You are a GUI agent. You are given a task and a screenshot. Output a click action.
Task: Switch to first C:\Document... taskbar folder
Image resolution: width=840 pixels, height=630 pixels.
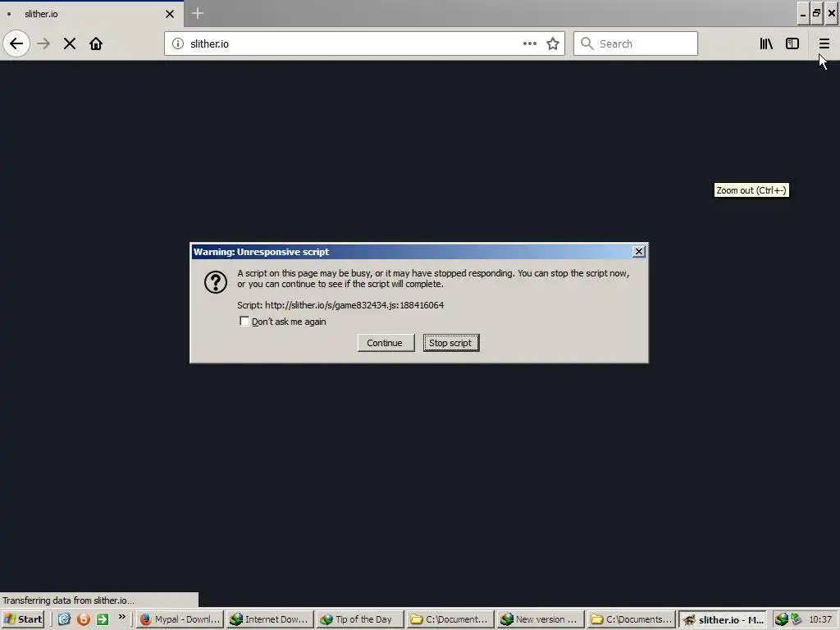coord(450,619)
